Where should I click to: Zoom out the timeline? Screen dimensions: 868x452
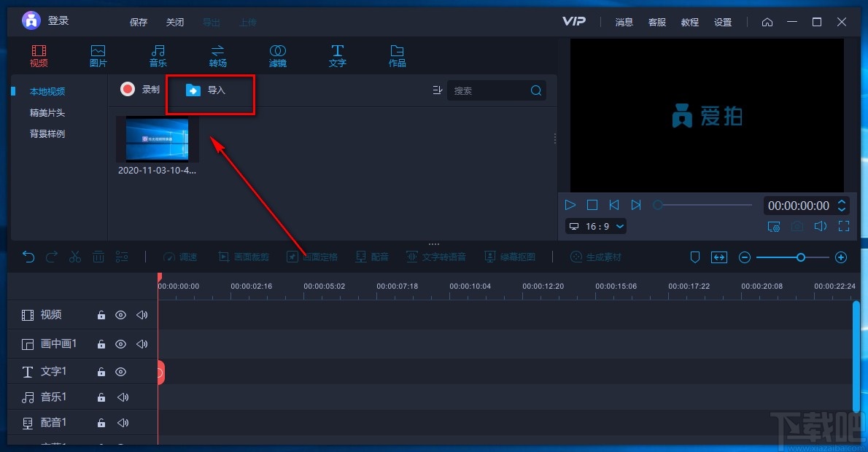click(745, 257)
